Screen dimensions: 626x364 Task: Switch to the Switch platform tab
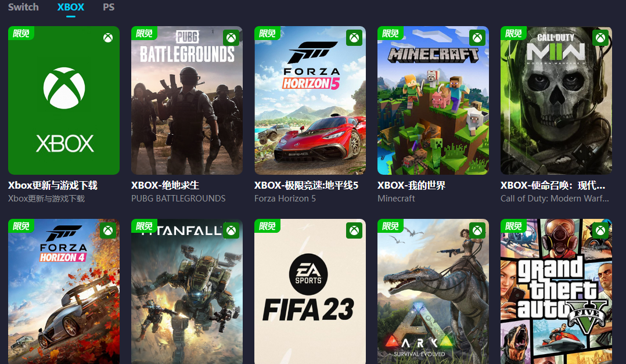coord(23,7)
